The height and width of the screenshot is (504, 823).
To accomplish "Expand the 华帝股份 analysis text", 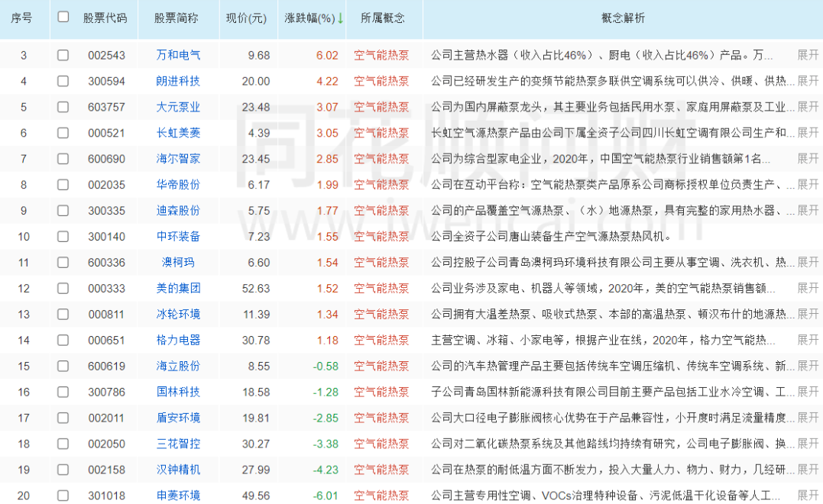I will (x=808, y=185).
